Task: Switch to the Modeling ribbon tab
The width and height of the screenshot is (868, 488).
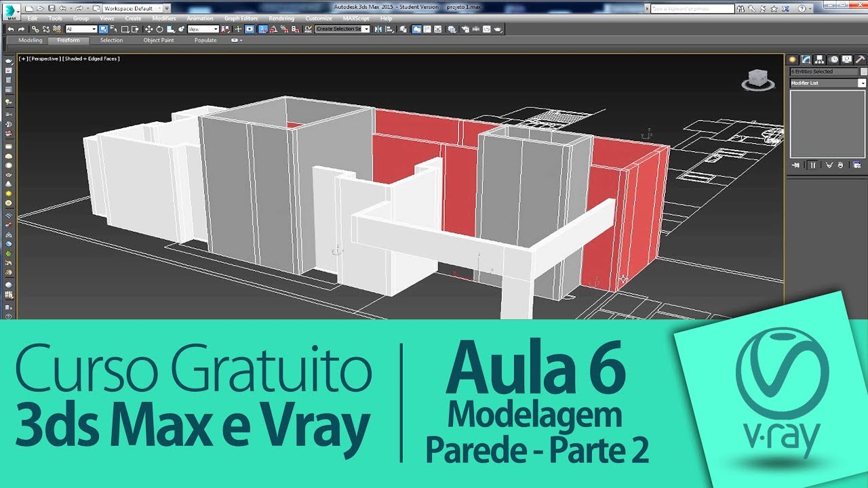Action: click(x=31, y=40)
